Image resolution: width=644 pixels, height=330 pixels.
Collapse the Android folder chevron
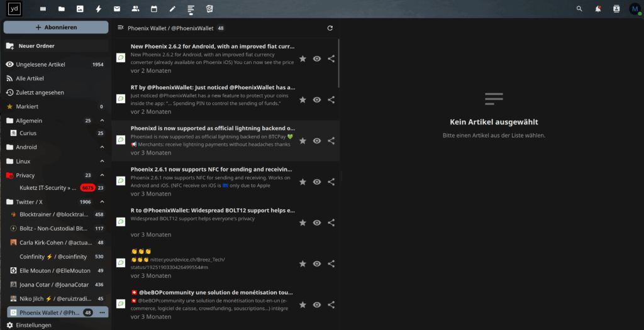(102, 147)
